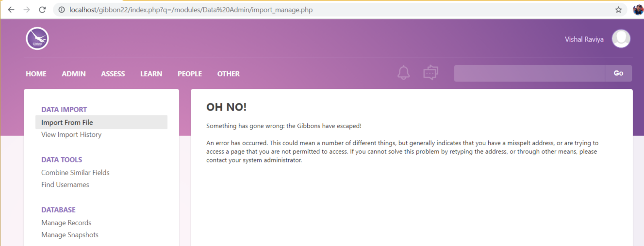
Task: Open Manage Snapshots
Action: point(70,235)
